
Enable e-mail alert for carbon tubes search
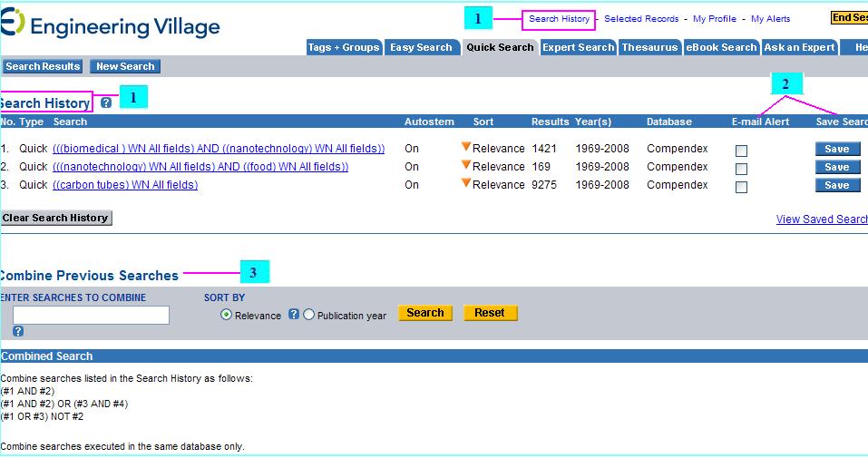(741, 187)
